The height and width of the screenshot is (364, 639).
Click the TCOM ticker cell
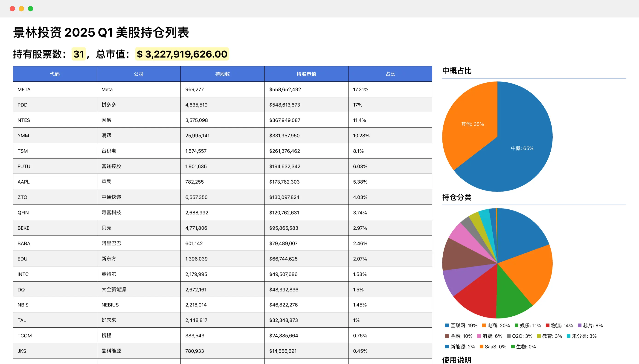(x=55, y=335)
